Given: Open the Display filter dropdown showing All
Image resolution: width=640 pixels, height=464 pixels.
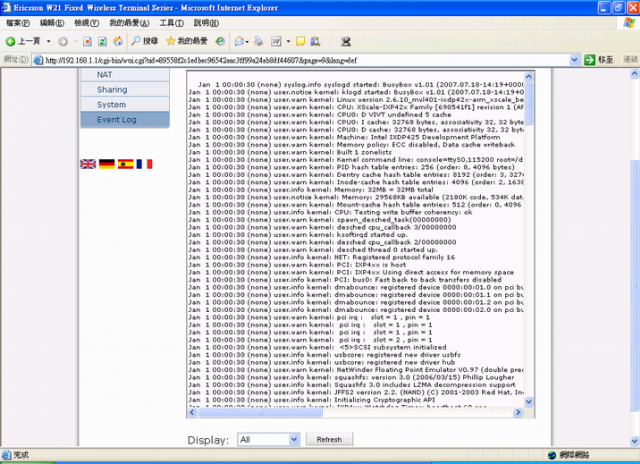Looking at the screenshot, I should (269, 440).
